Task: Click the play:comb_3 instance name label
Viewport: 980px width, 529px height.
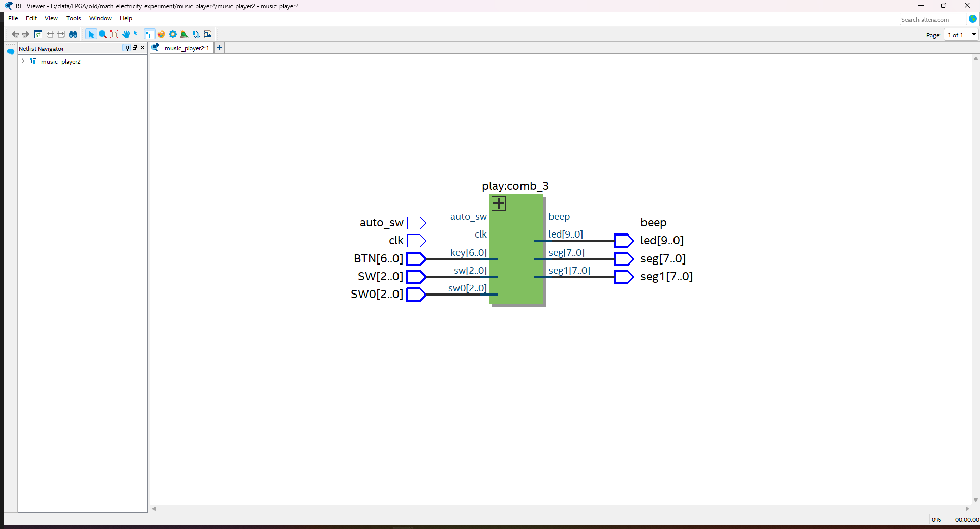Action: (x=515, y=186)
